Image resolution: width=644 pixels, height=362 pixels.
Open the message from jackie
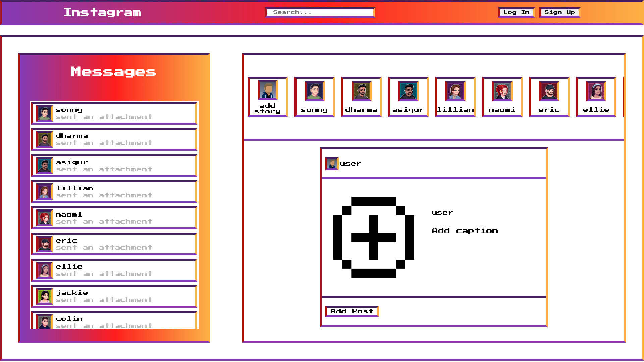tap(114, 296)
